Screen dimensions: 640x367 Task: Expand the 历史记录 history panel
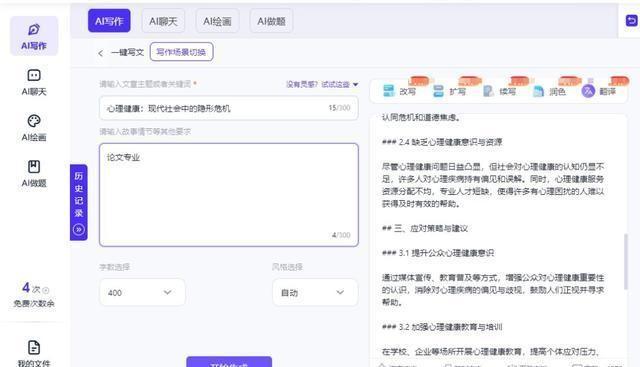tap(79, 202)
